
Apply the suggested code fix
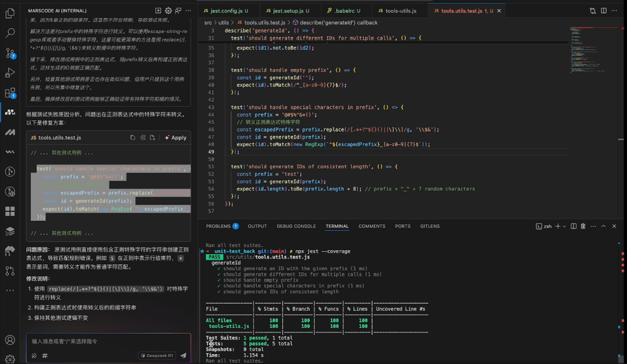coord(175,138)
